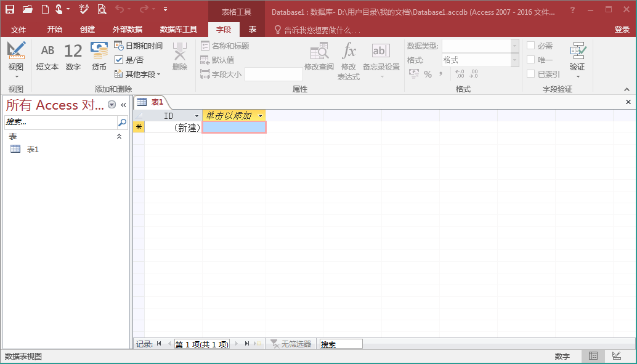Select the 是/否 (Yes/No) field option

[x=129, y=60]
